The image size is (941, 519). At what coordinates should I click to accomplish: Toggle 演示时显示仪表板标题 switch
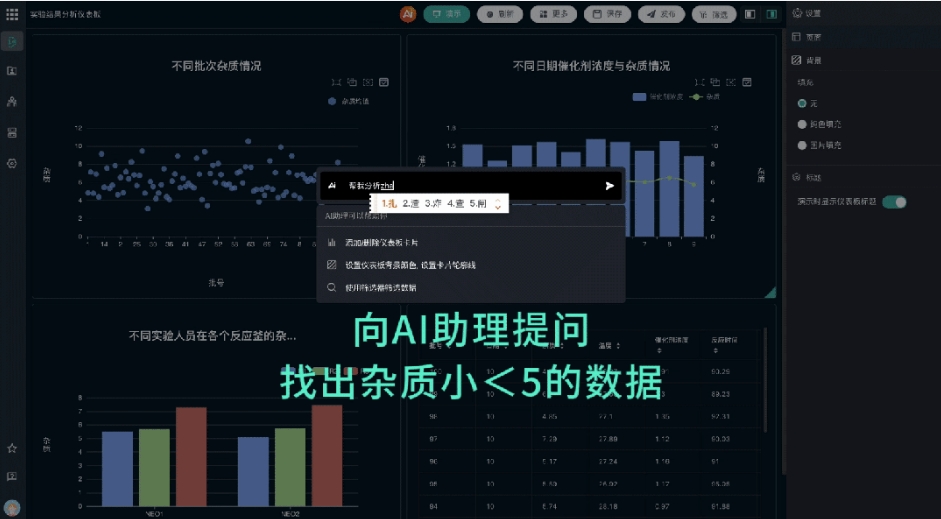(893, 202)
